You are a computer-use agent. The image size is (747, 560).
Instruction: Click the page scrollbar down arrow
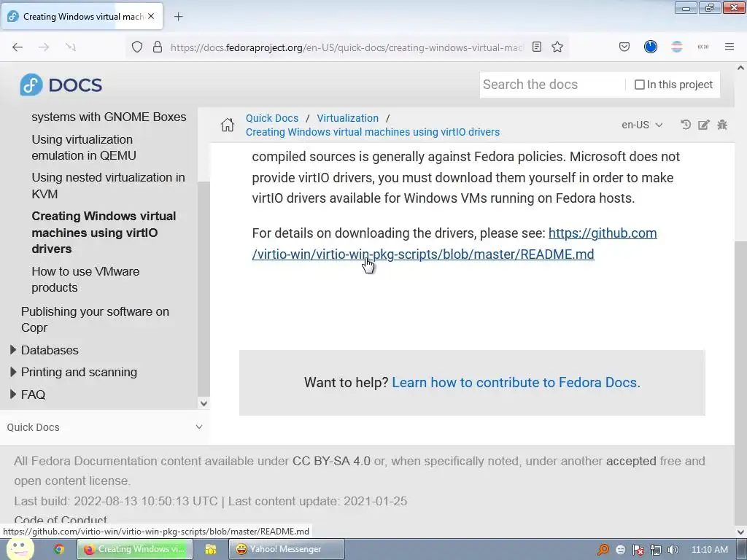[741, 532]
